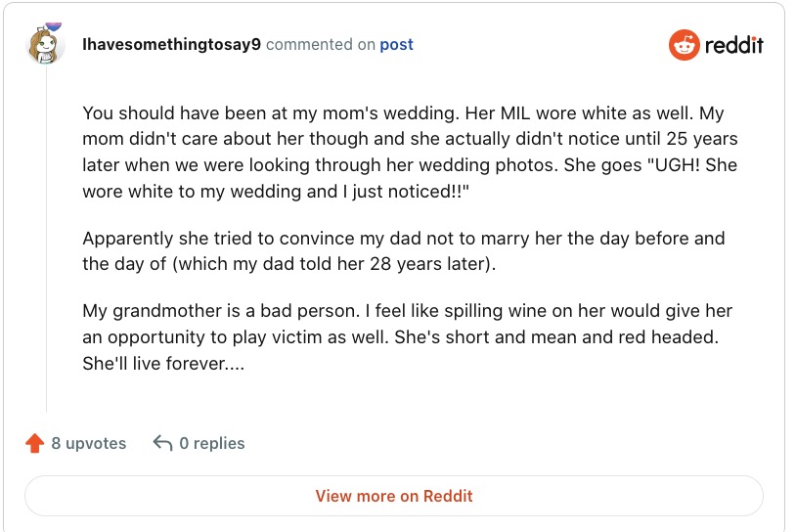Open the Ihavesomethingtosay9 username link

pos(171,45)
